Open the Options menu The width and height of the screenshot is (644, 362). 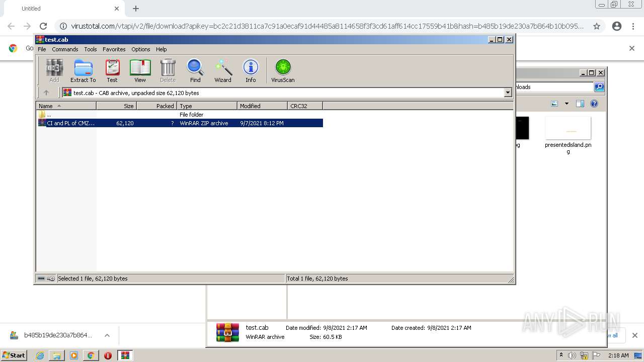pos(141,49)
